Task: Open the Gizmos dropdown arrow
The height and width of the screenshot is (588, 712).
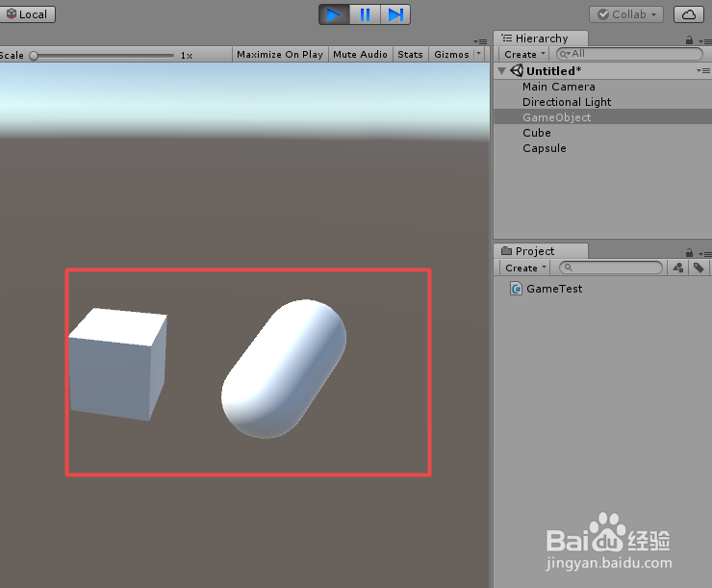Action: [x=478, y=54]
